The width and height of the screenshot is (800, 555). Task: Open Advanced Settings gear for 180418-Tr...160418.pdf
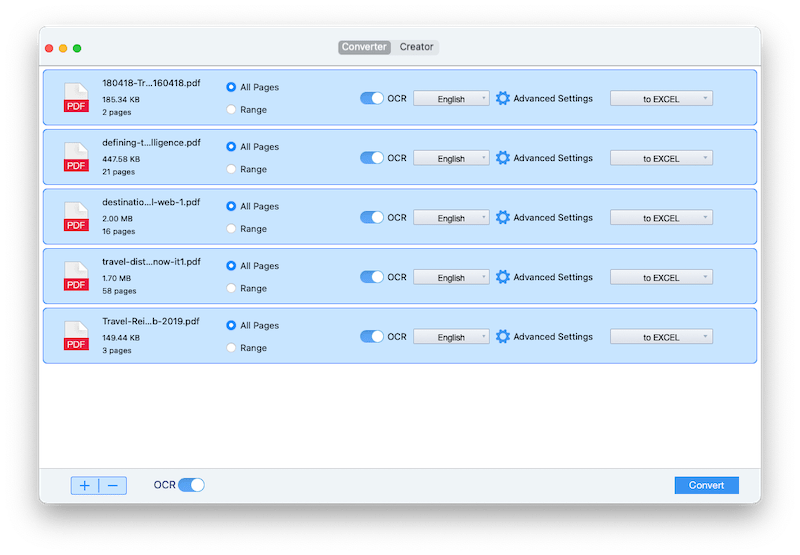tap(503, 98)
